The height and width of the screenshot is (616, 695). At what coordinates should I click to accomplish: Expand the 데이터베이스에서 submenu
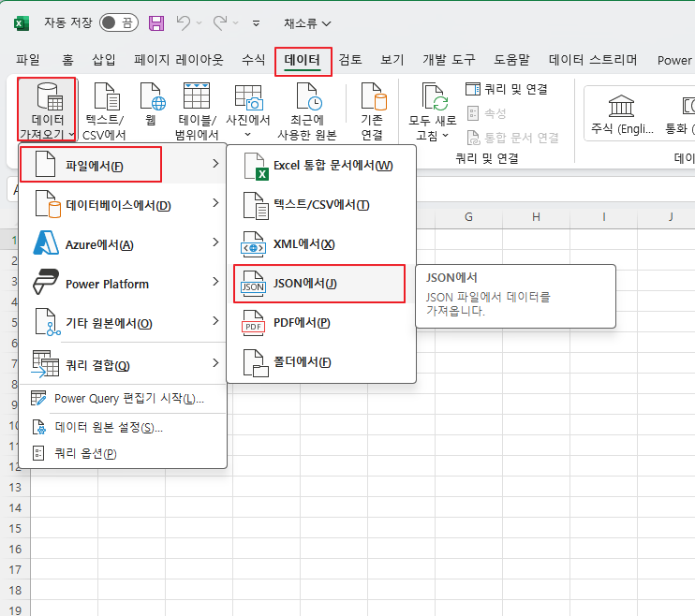point(123,205)
